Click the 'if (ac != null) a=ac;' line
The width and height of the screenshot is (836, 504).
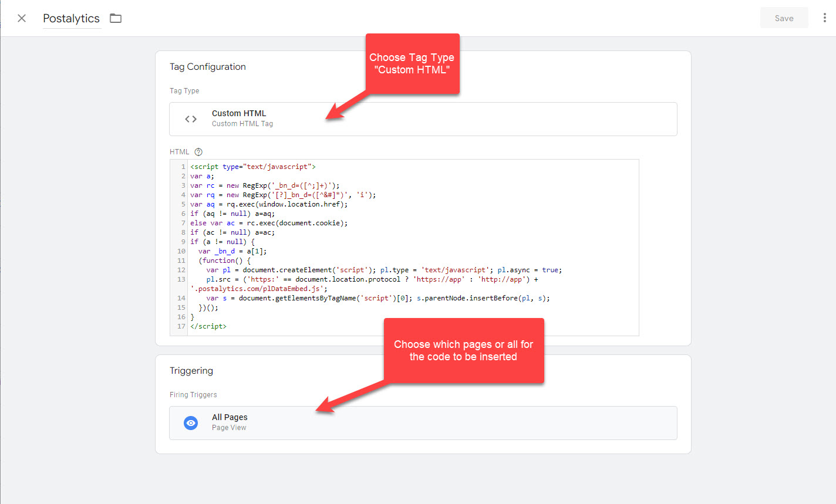(232, 232)
